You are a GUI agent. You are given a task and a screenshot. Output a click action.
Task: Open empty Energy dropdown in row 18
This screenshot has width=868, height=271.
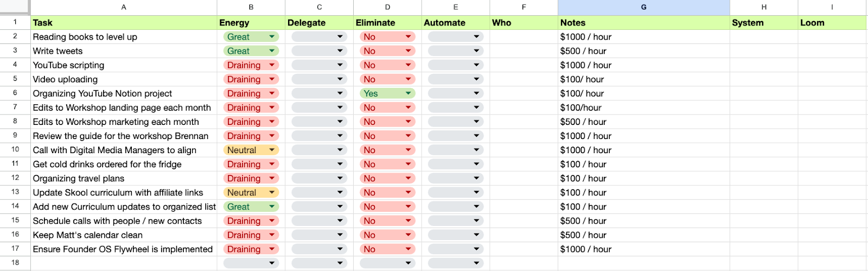(251, 263)
